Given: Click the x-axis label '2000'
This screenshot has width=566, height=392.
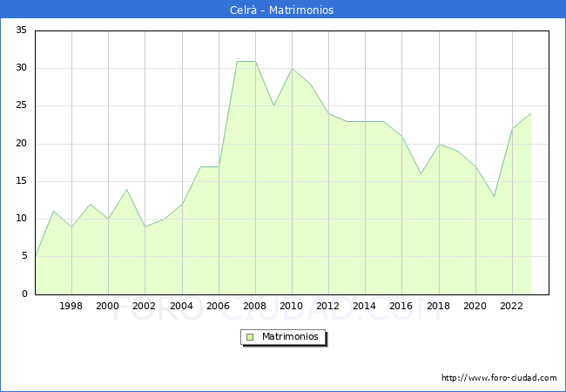Looking at the screenshot, I should pos(107,306).
